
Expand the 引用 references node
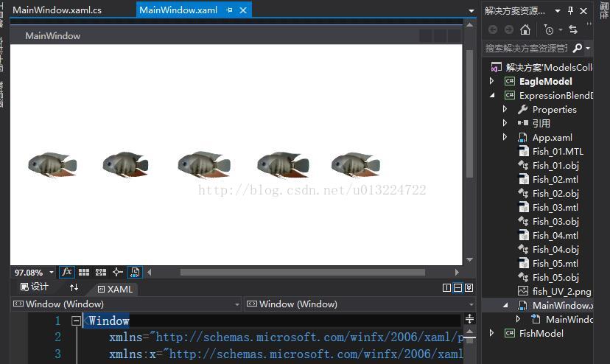(x=505, y=123)
